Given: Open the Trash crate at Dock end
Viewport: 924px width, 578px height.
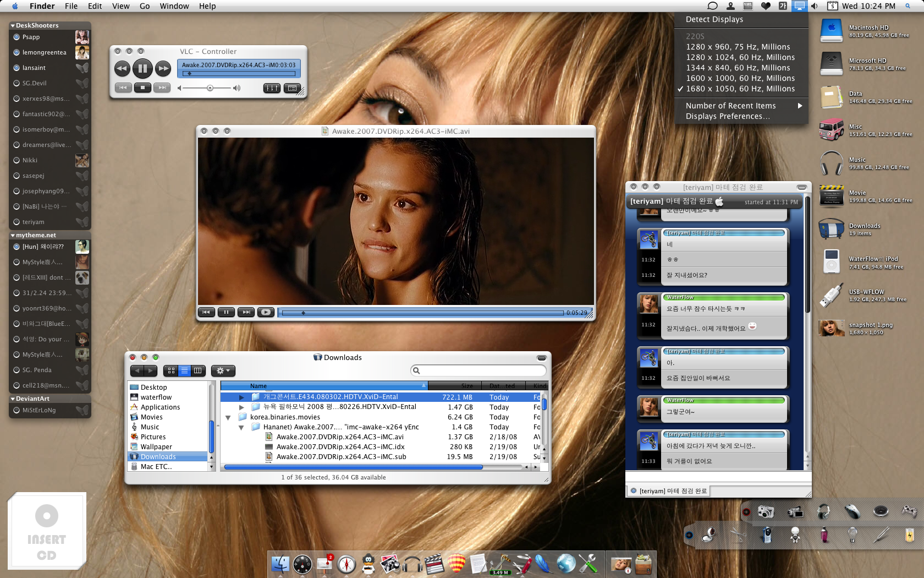Looking at the screenshot, I should (x=643, y=564).
